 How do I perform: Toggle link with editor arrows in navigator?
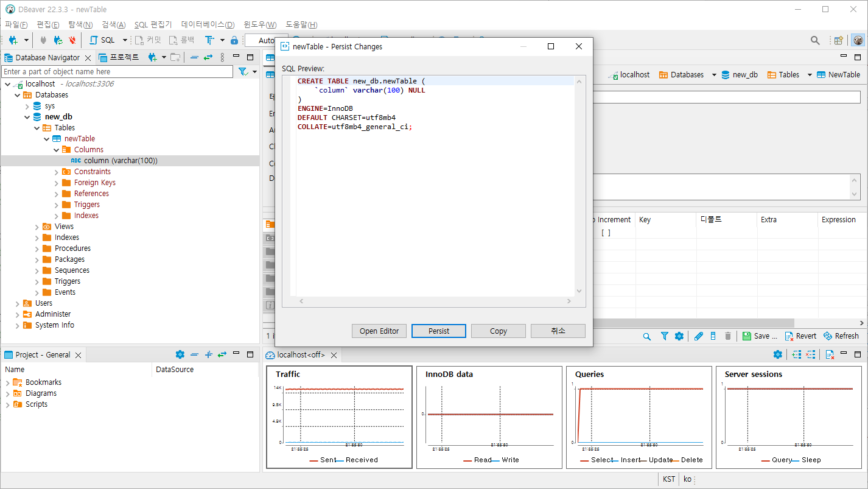click(208, 57)
